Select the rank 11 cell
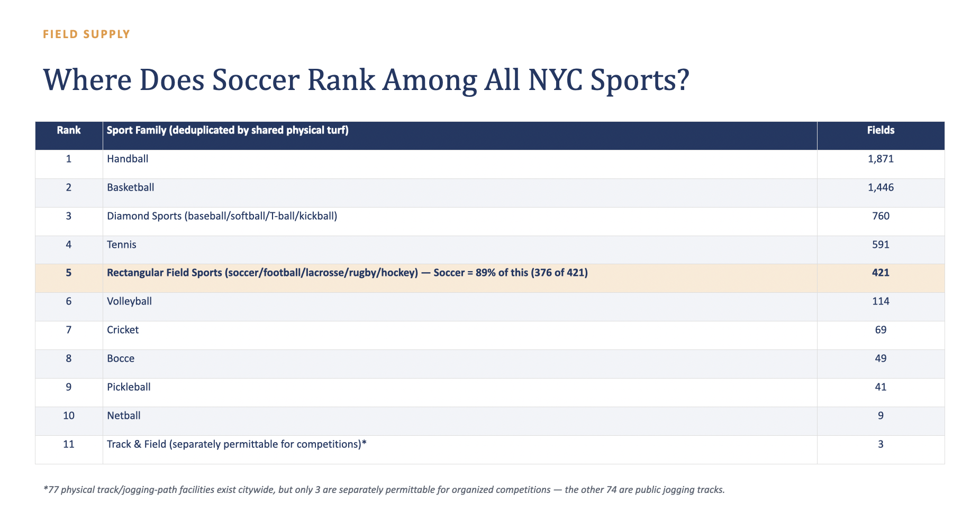 point(69,450)
